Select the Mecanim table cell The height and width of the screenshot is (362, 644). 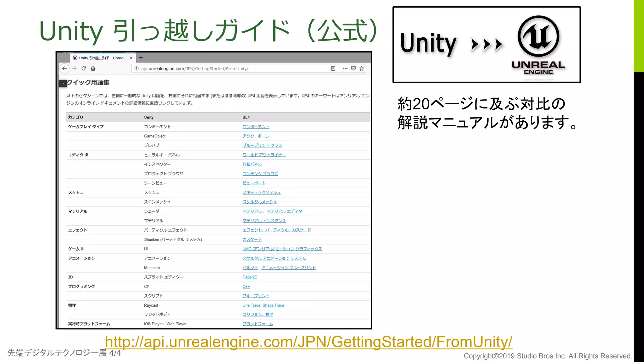coord(152,268)
